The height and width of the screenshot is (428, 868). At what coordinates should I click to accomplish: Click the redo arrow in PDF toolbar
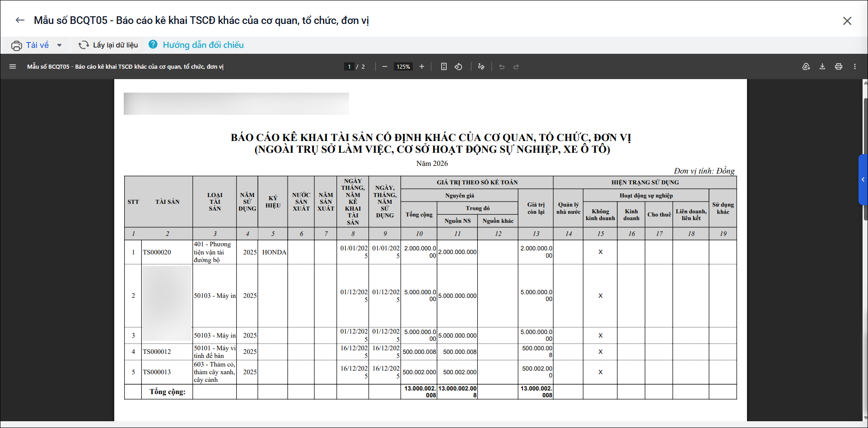(x=516, y=66)
